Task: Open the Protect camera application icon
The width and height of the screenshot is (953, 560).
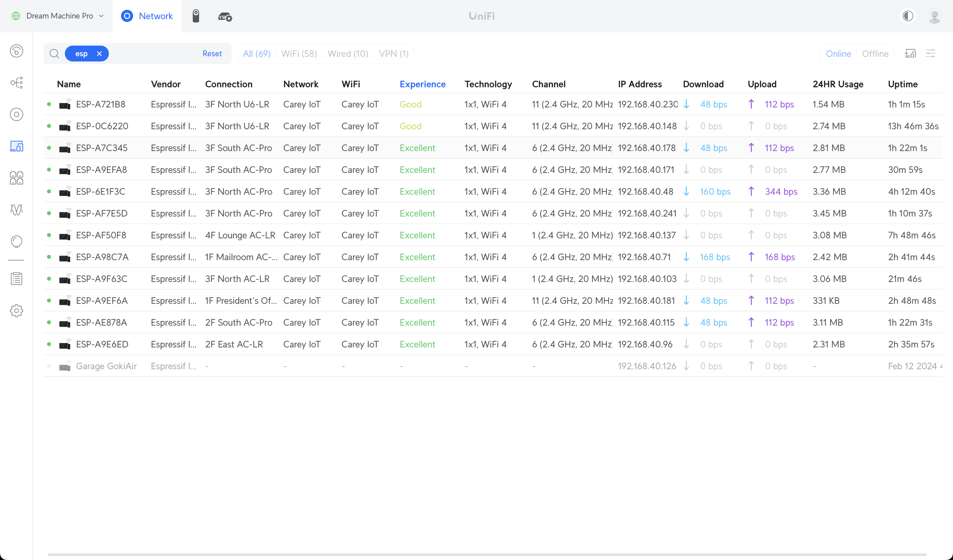Action: click(196, 16)
